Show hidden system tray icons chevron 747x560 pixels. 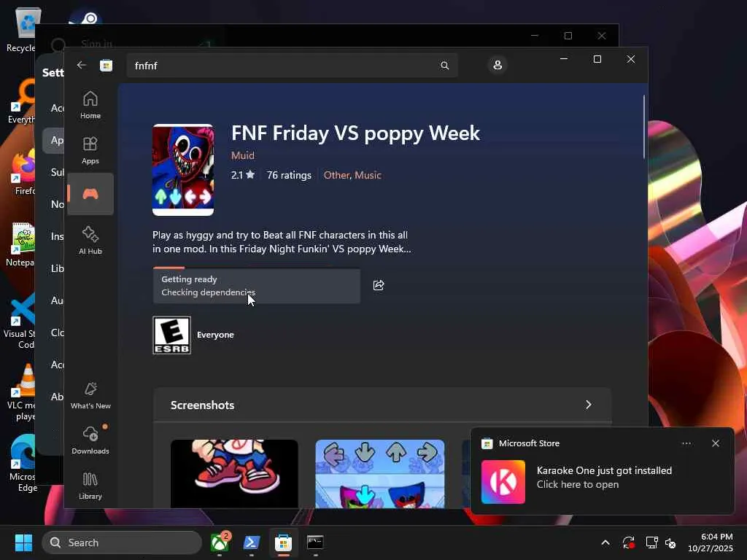pyautogui.click(x=605, y=542)
